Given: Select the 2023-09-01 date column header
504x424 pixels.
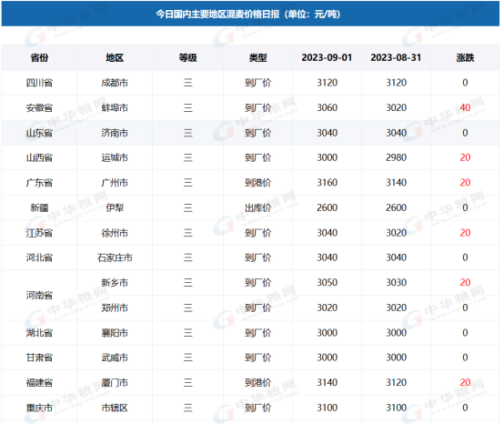Looking at the screenshot, I should pos(327,58).
